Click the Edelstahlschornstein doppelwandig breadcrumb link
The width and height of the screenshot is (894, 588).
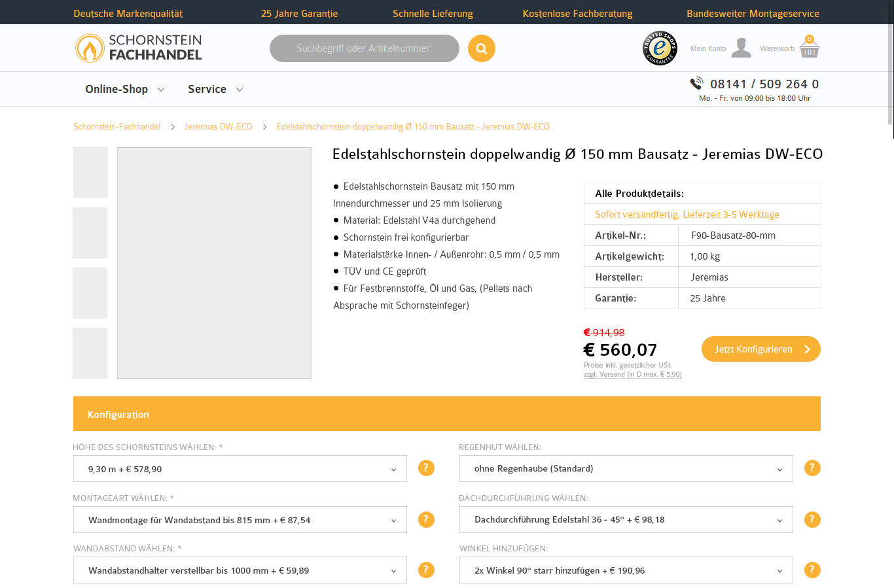413,126
